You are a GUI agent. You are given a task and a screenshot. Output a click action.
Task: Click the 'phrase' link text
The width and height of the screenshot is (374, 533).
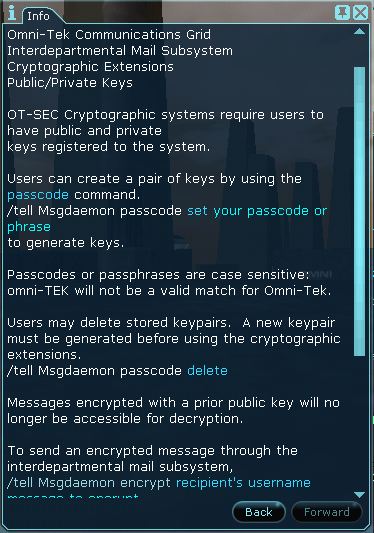click(29, 227)
